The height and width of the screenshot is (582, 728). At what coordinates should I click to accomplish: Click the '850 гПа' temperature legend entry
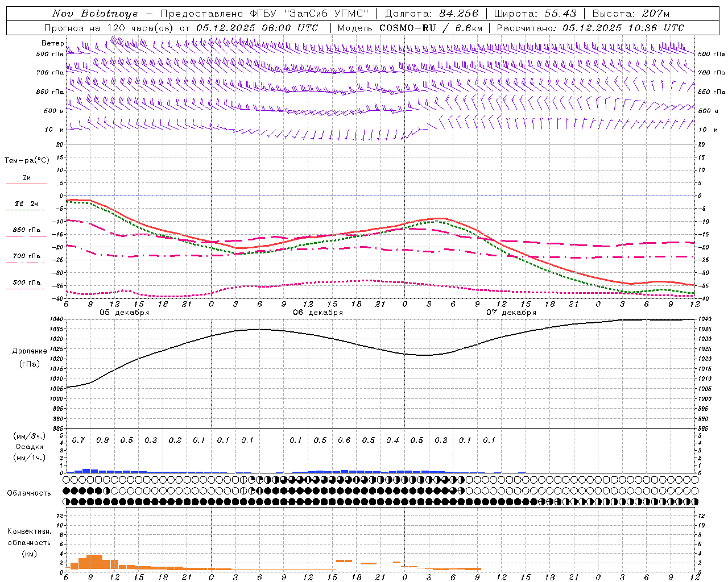click(27, 230)
